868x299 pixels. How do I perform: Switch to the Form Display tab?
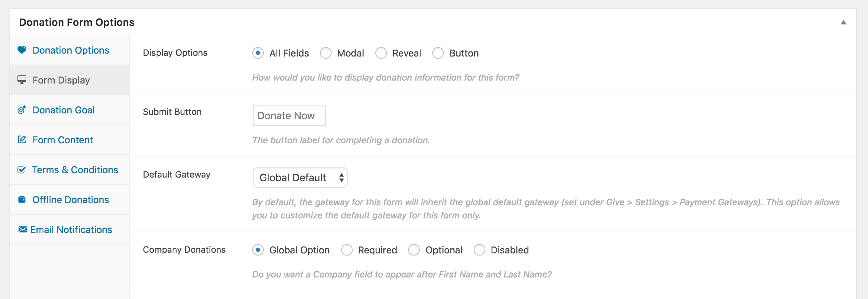pyautogui.click(x=70, y=80)
